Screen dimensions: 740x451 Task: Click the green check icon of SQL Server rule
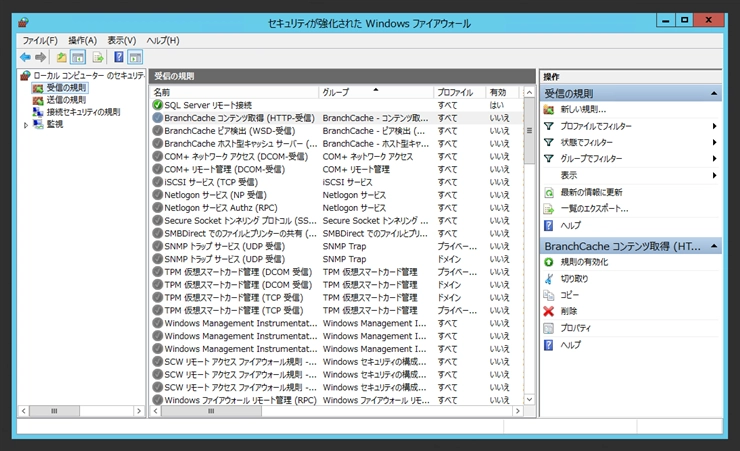click(x=158, y=105)
